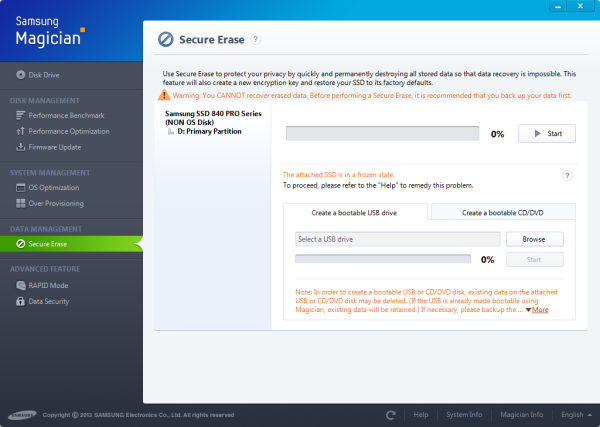
Task: Expand the note with More link
Action: point(536,310)
